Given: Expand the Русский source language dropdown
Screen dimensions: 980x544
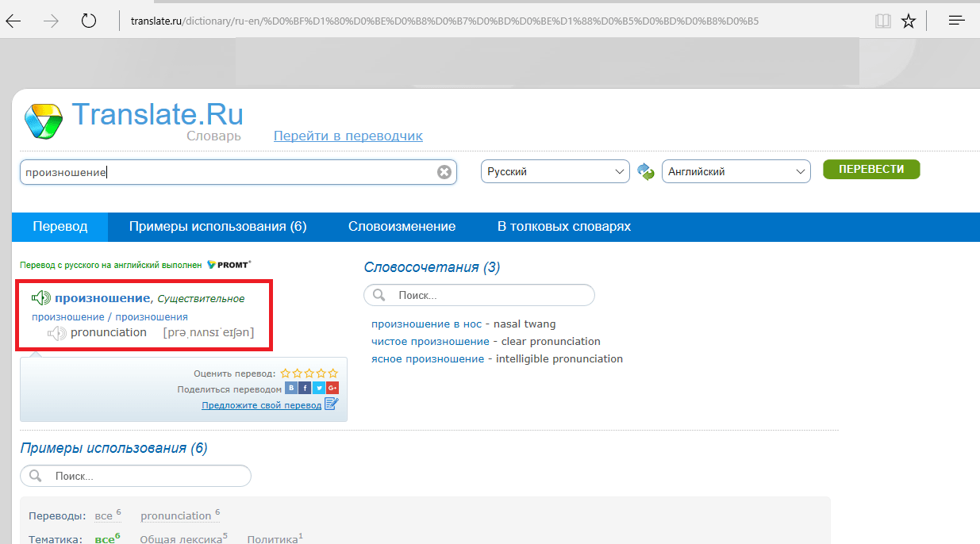Looking at the screenshot, I should pyautogui.click(x=555, y=171).
